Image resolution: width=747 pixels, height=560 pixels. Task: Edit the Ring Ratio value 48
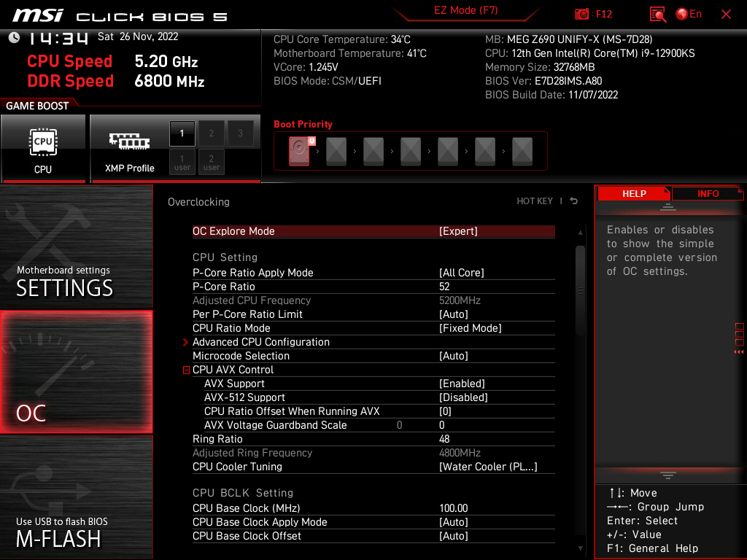(373, 438)
